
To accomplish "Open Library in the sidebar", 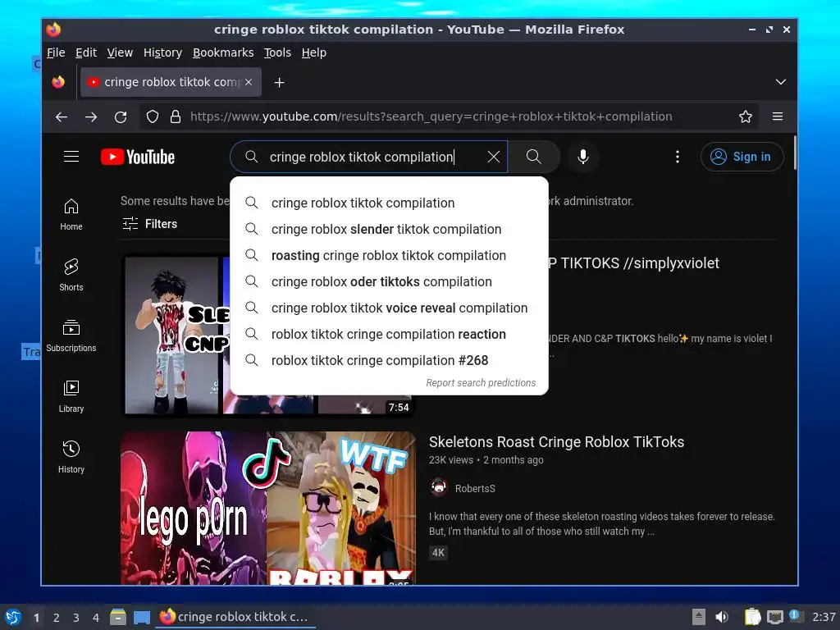I will point(71,396).
